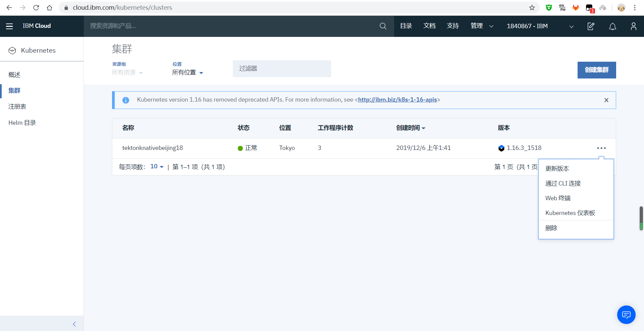The height and width of the screenshot is (331, 644).
Task: Expand the 管理 dropdown menu
Action: tap(482, 26)
